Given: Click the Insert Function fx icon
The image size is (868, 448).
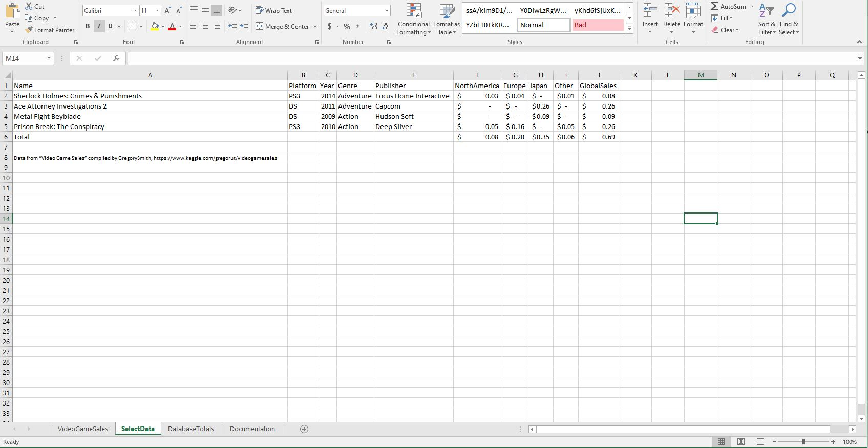Looking at the screenshot, I should [116, 58].
